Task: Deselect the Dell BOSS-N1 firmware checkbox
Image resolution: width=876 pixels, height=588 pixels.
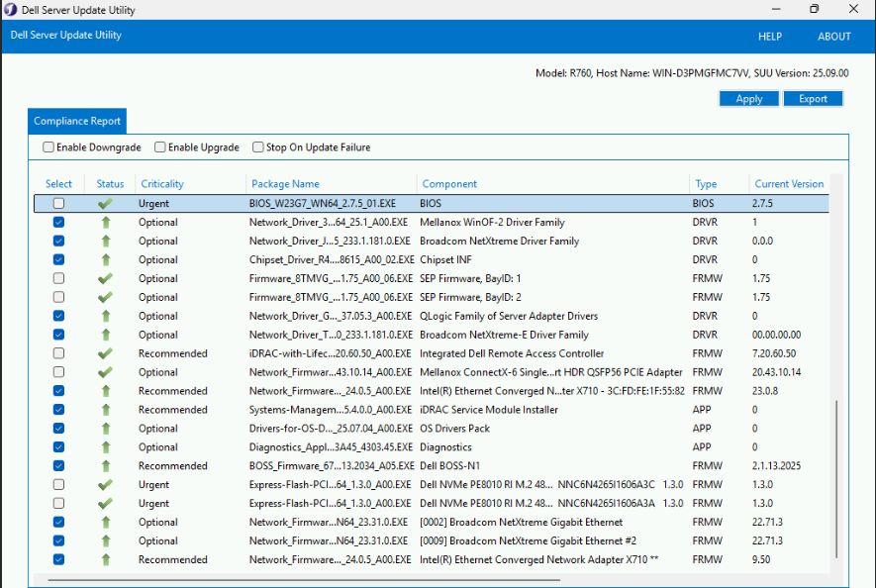Action: 58,466
